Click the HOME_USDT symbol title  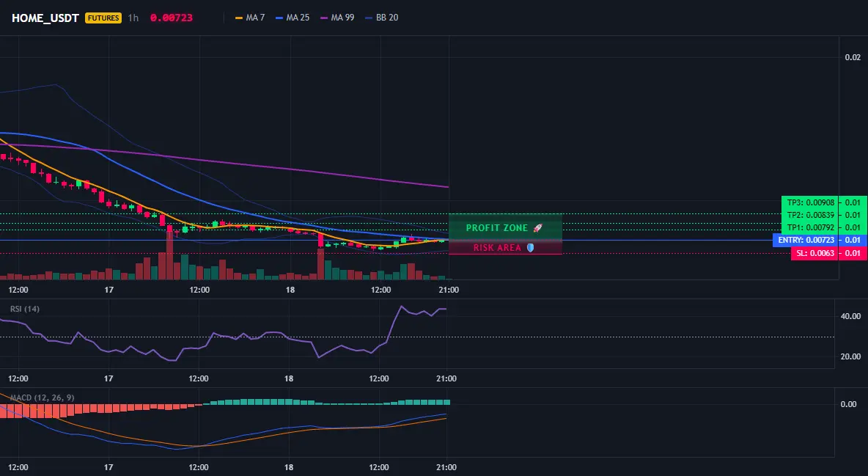tap(45, 18)
